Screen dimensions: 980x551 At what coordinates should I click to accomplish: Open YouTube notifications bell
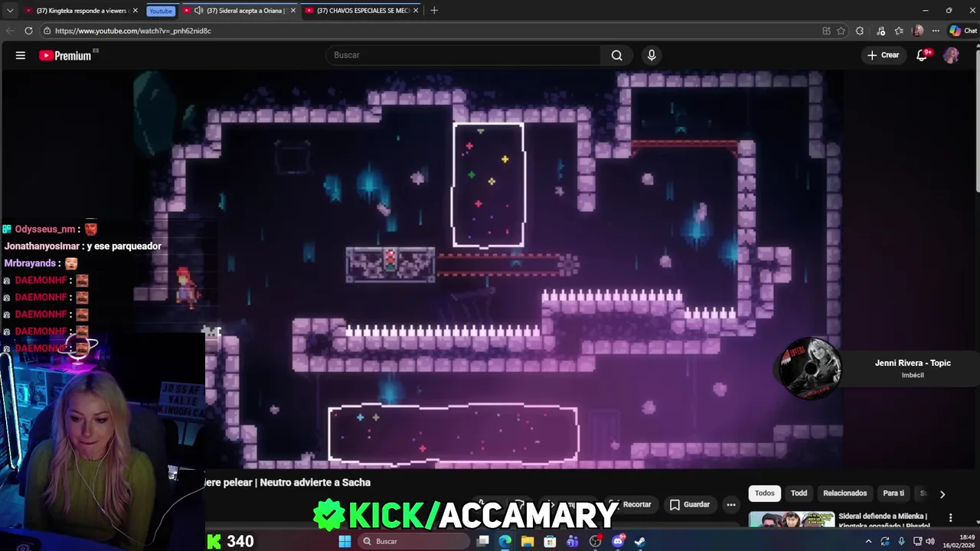[923, 55]
